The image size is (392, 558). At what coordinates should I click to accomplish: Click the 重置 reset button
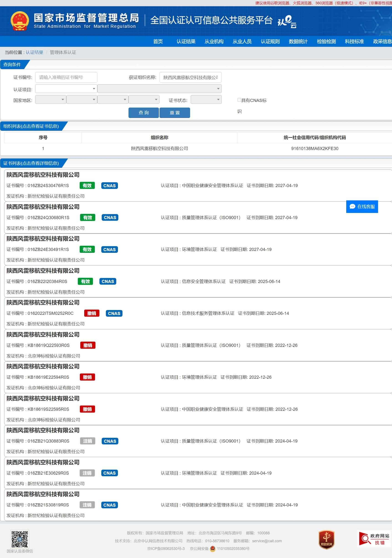pos(175,113)
